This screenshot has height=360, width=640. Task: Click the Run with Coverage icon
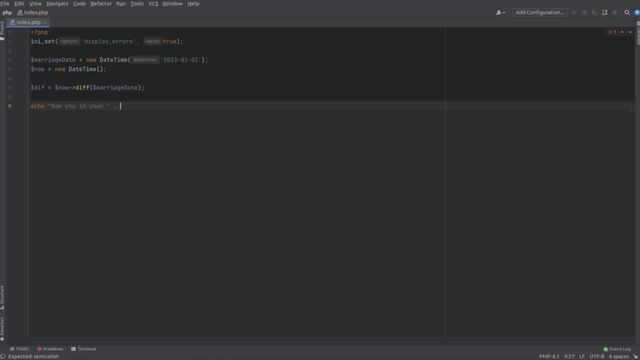594,13
